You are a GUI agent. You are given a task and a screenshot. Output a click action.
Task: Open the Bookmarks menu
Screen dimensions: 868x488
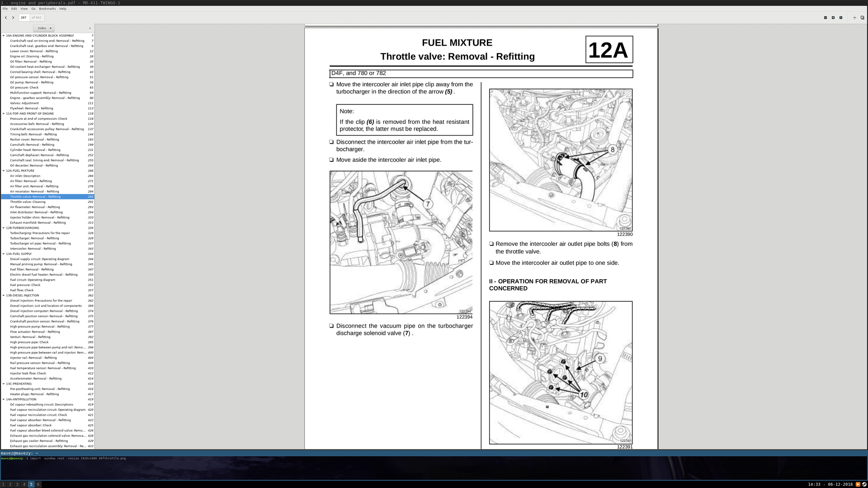[x=47, y=9]
